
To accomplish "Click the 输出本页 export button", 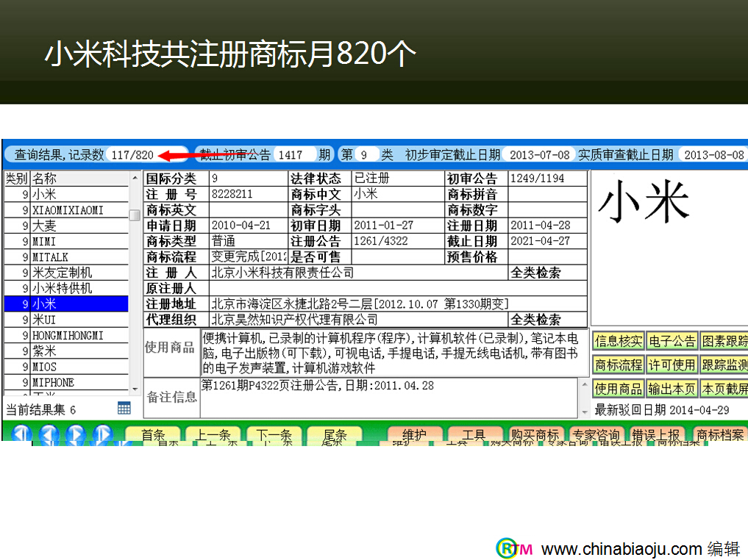I will click(672, 389).
